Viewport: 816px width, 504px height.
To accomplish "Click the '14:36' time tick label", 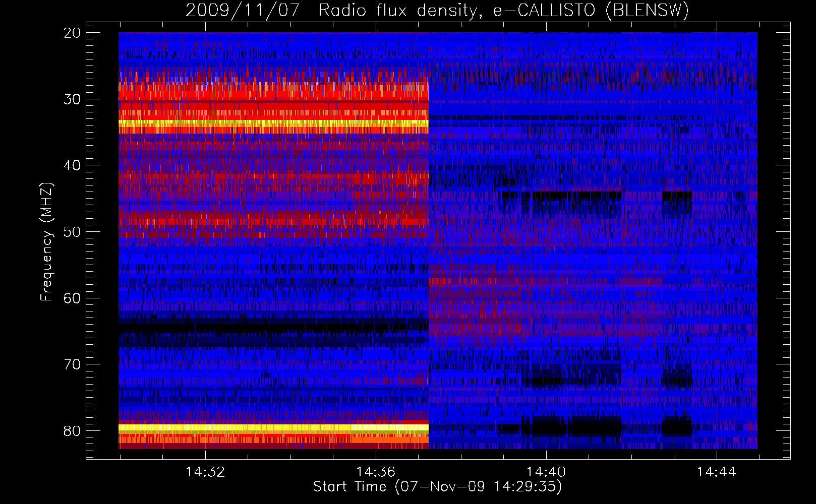I will [x=376, y=472].
